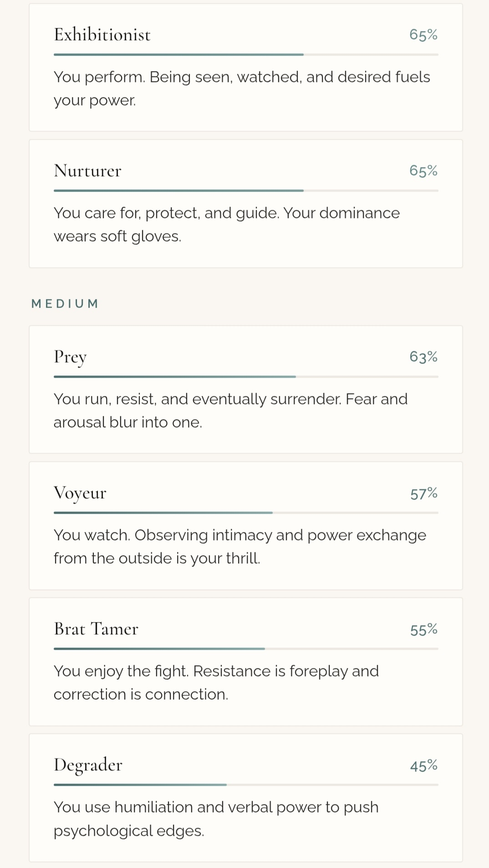Click the Voyeur 57% percentage
This screenshot has width=489, height=868.
[x=423, y=494]
